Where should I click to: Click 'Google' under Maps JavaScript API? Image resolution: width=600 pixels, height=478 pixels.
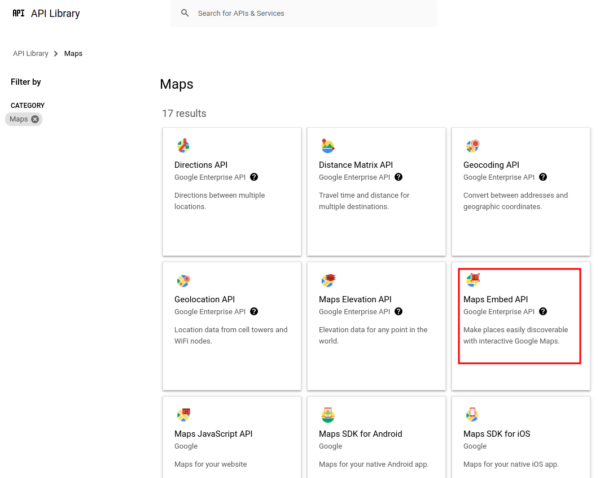pos(186,446)
